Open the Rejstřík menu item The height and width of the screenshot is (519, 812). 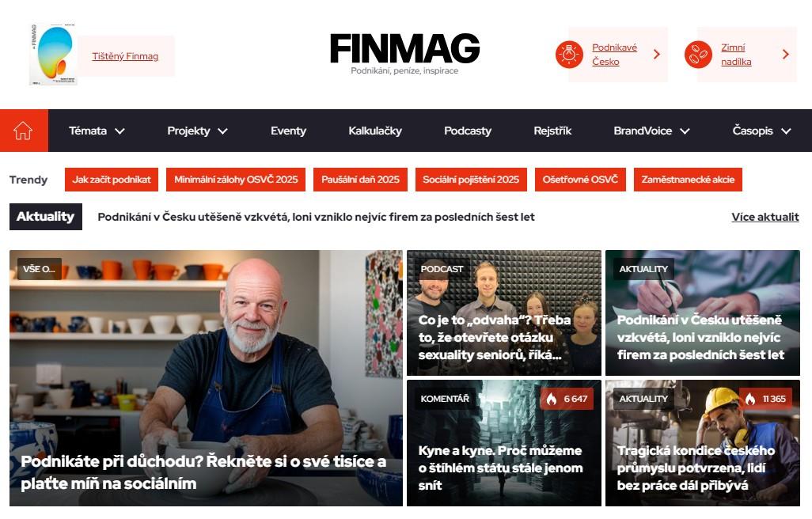(552, 131)
